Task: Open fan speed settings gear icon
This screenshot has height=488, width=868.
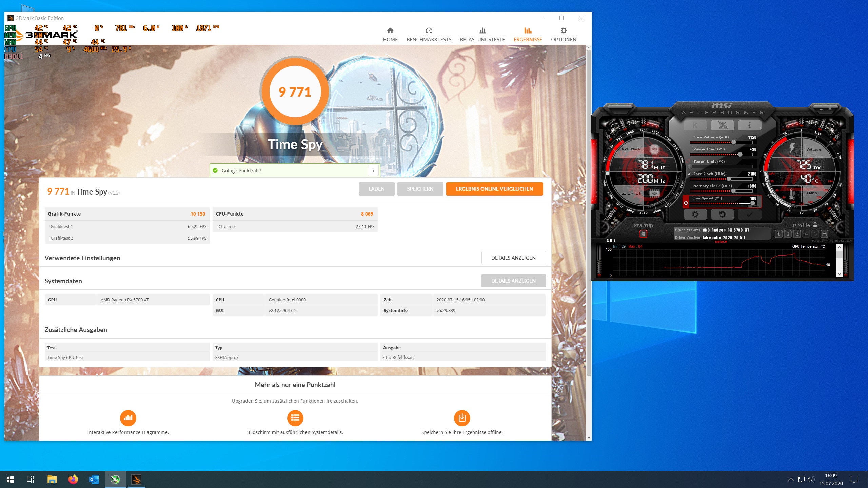Action: (686, 203)
